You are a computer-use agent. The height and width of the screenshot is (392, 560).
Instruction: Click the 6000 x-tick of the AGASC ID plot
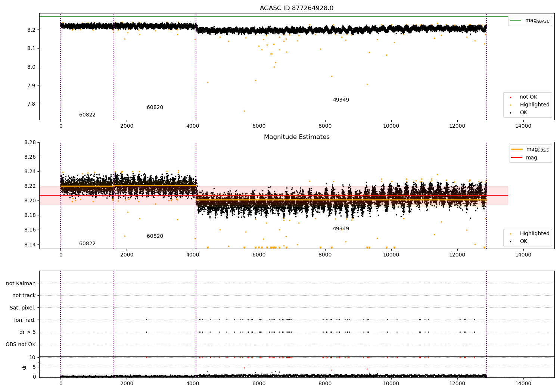(259, 126)
